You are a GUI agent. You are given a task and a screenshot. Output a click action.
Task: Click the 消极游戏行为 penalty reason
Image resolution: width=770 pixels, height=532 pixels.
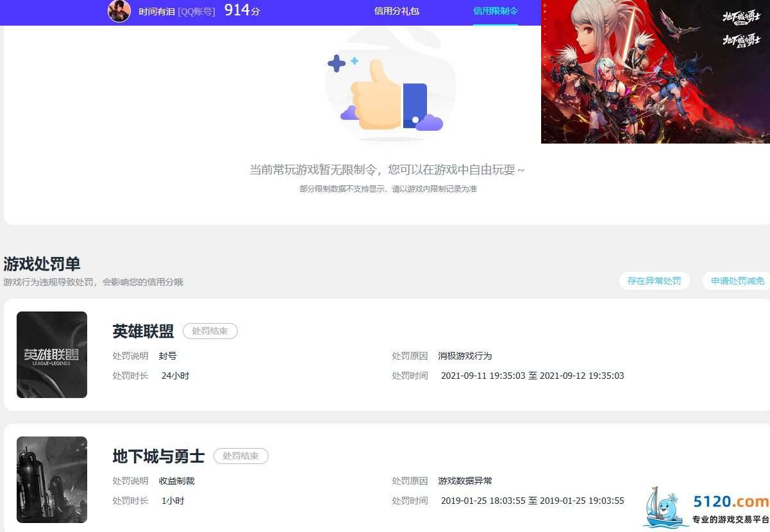pyautogui.click(x=465, y=356)
